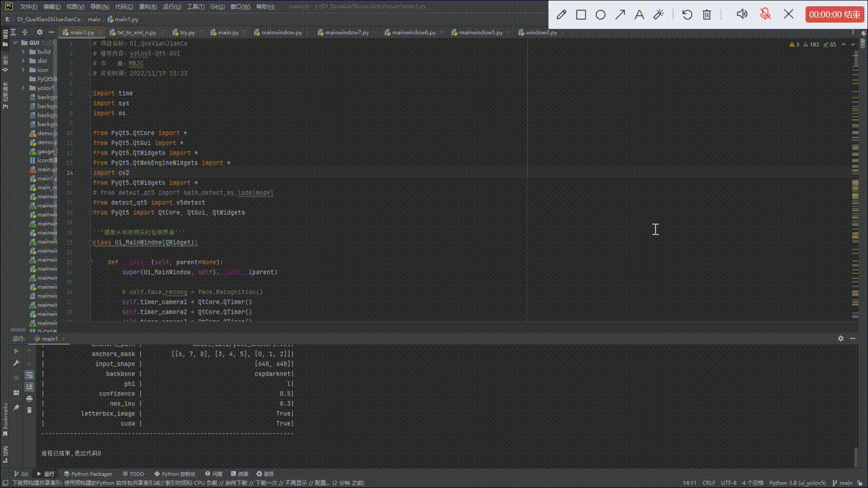This screenshot has height=488, width=868.
Task: Select the pencil drawing tool in recorder toolbar
Action: pos(561,14)
